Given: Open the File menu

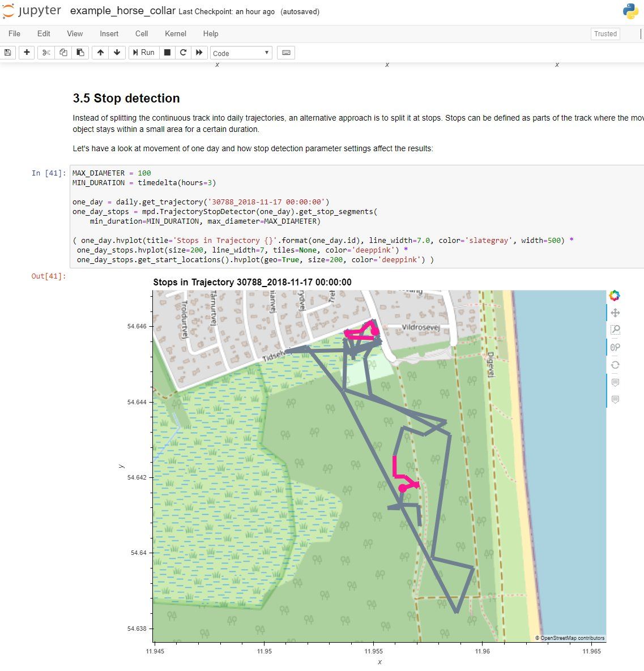Looking at the screenshot, I should pos(15,34).
